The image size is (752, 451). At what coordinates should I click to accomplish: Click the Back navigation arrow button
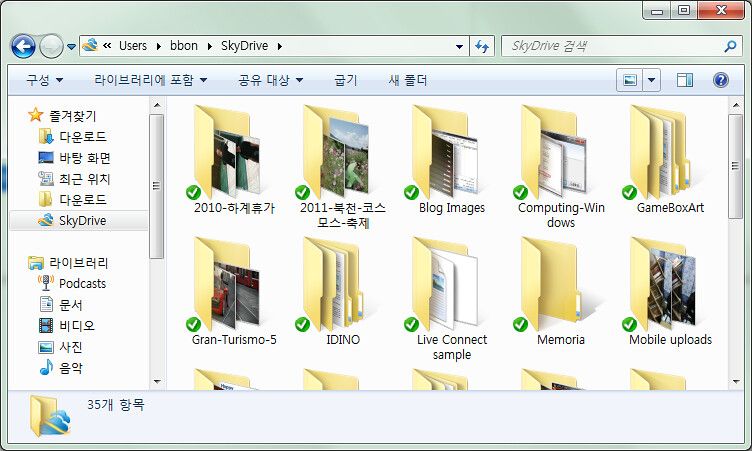23,47
